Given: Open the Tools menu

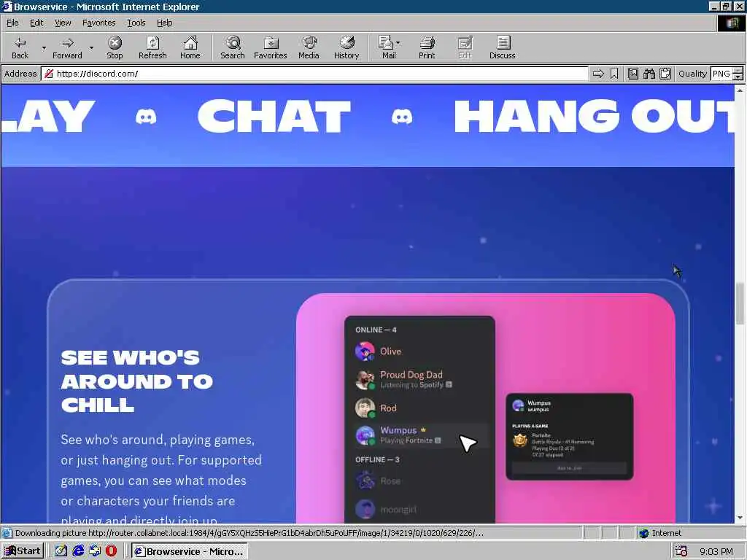Looking at the screenshot, I should coord(136,23).
